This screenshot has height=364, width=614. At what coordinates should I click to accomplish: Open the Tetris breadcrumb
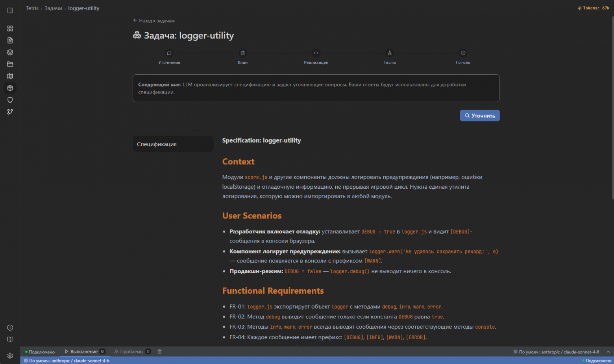(x=32, y=8)
